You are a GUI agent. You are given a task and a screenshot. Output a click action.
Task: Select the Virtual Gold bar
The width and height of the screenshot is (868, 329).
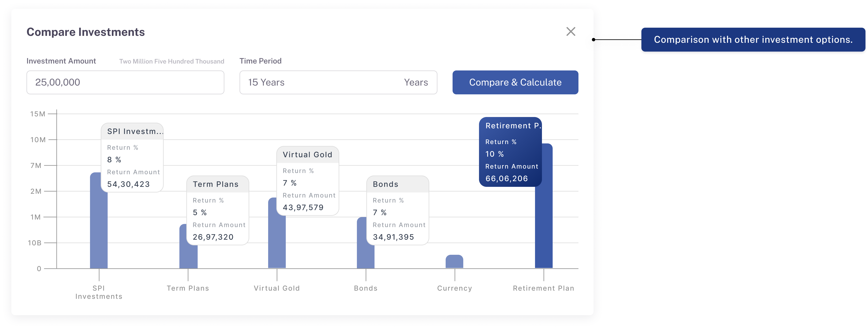tap(277, 242)
